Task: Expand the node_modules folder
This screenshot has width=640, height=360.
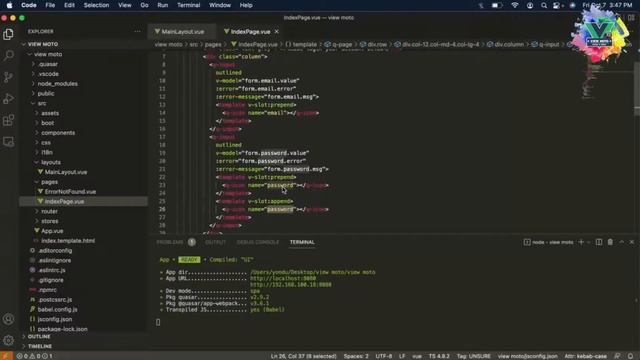Action: coord(58,84)
